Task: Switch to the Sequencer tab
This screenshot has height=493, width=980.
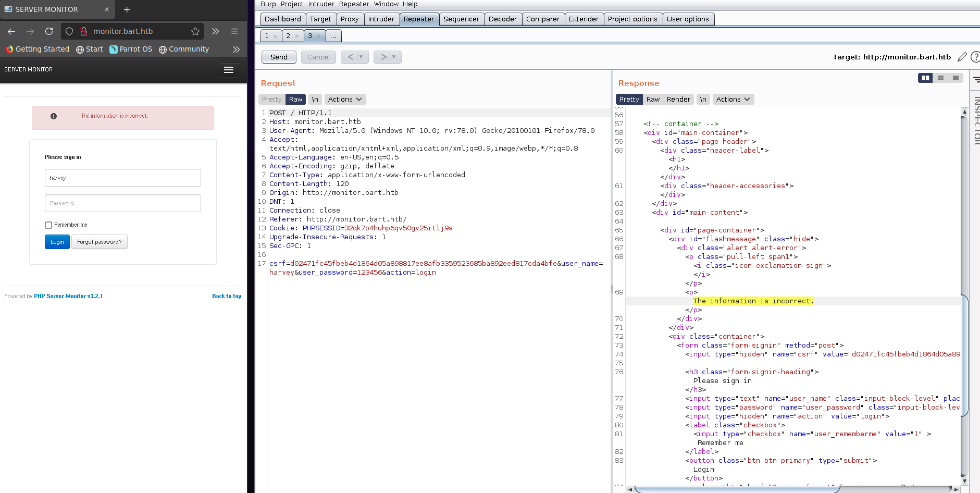Action: (x=461, y=19)
